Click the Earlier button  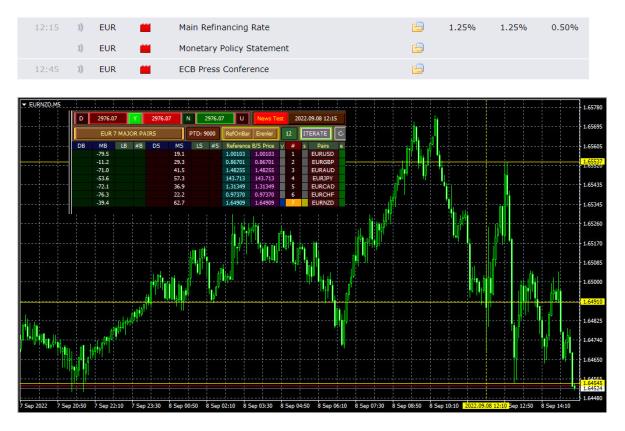click(x=264, y=134)
